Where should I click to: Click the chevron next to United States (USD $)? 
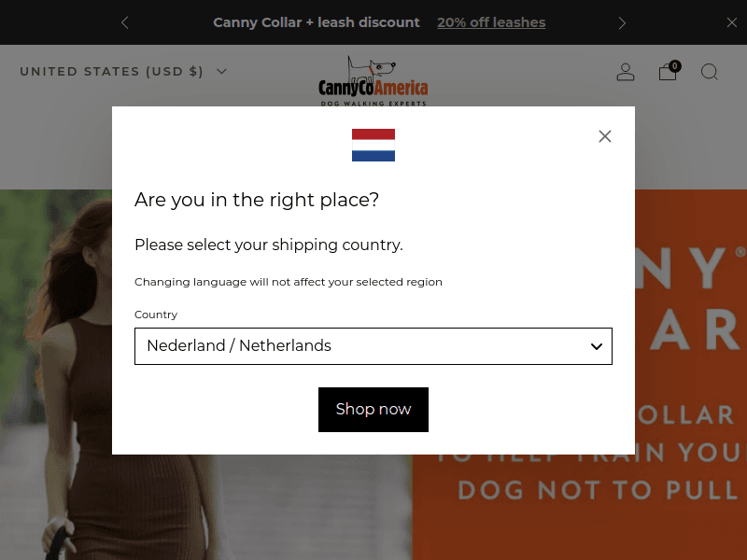(x=221, y=71)
